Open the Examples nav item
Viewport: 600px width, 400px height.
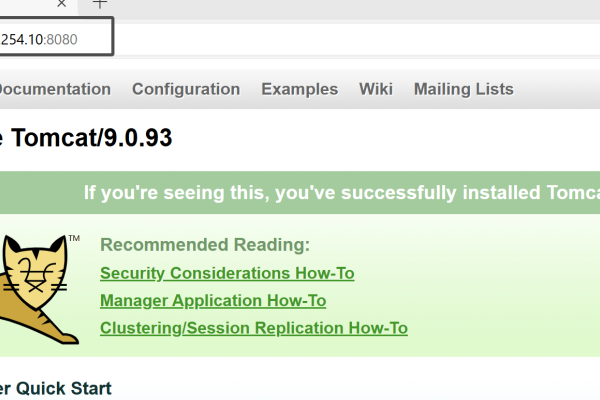click(x=299, y=89)
